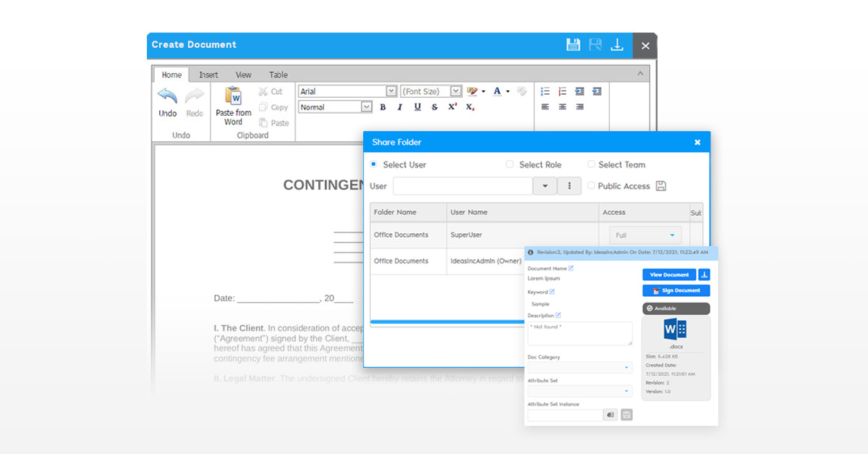Click edit pencil next to Keyword
Image resolution: width=868 pixels, height=454 pixels.
click(553, 292)
